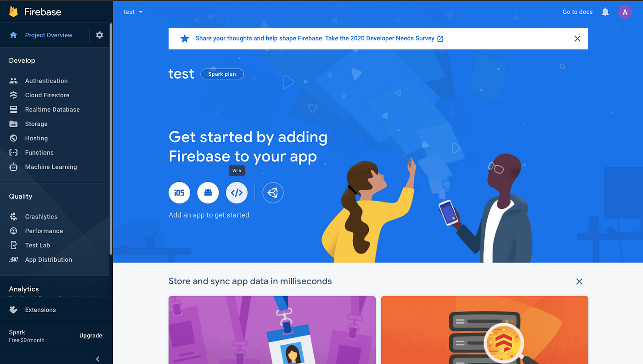Open project settings gear icon
Viewport: 643px width, 364px height.
tap(99, 35)
